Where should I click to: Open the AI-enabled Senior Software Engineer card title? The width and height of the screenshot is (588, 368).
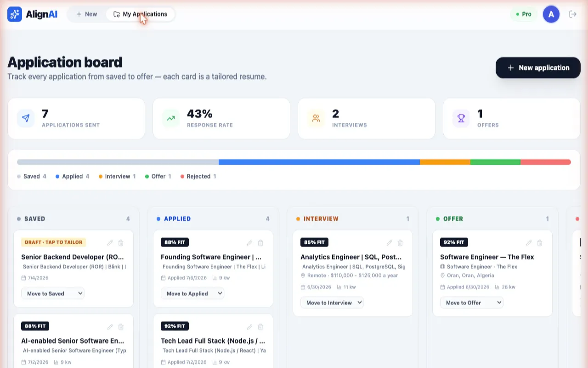(x=73, y=341)
